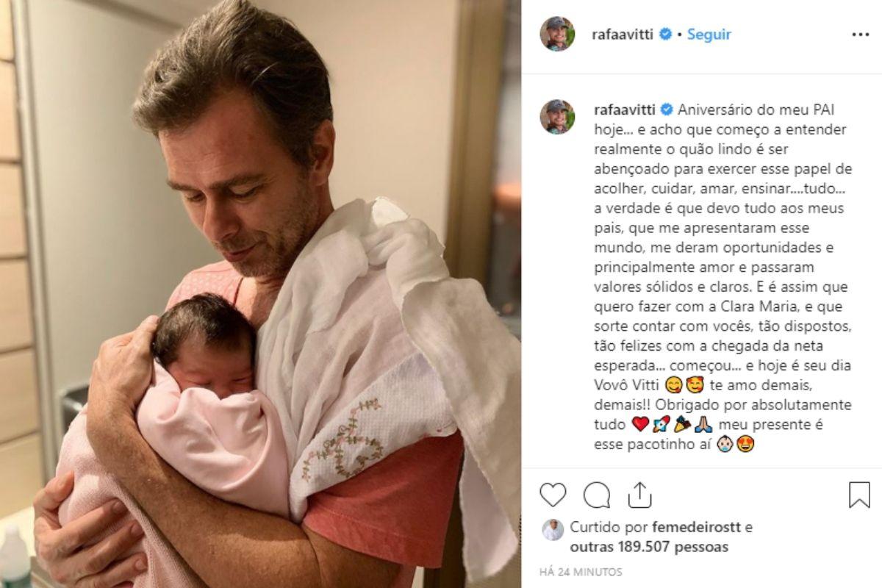Click the rafaavitti username starting the caption
882x588 pixels.
click(624, 110)
